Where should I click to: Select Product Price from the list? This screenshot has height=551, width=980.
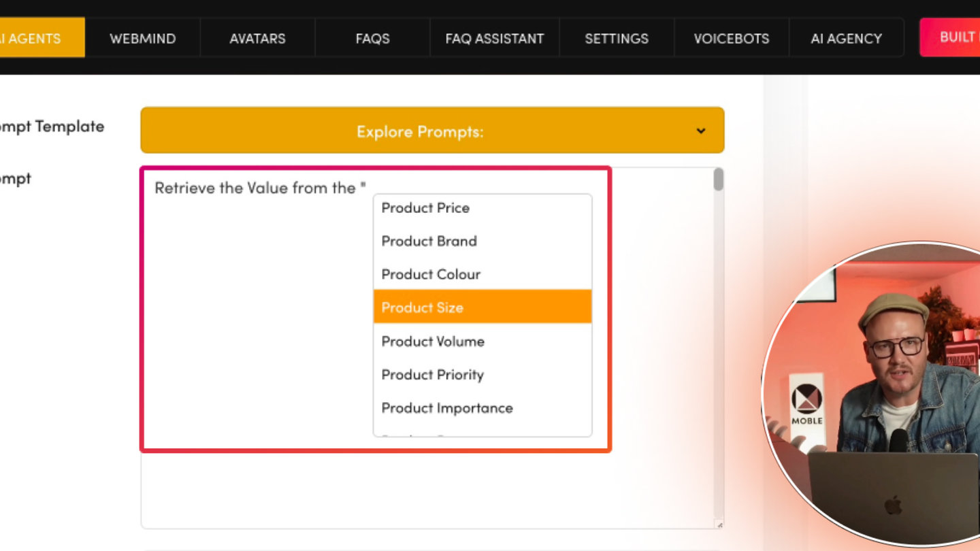click(425, 208)
